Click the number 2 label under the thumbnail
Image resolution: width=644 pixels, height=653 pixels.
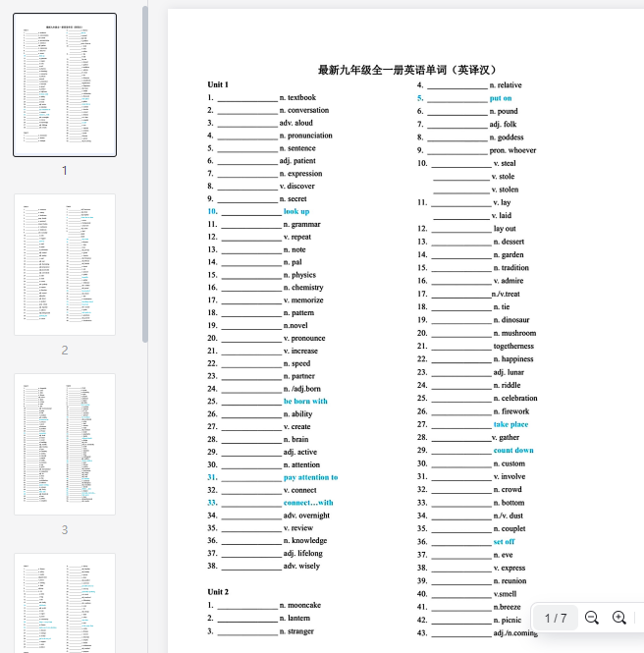click(x=65, y=350)
